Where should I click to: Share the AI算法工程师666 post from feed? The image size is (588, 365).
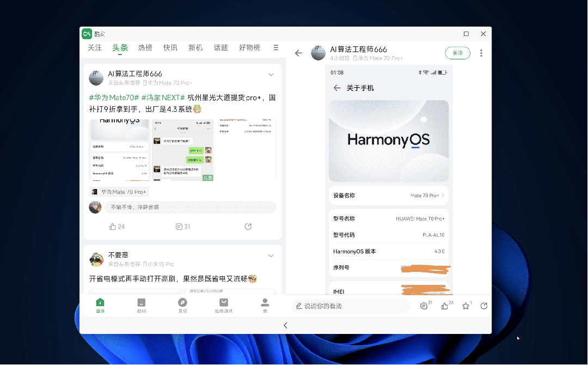coord(248,227)
